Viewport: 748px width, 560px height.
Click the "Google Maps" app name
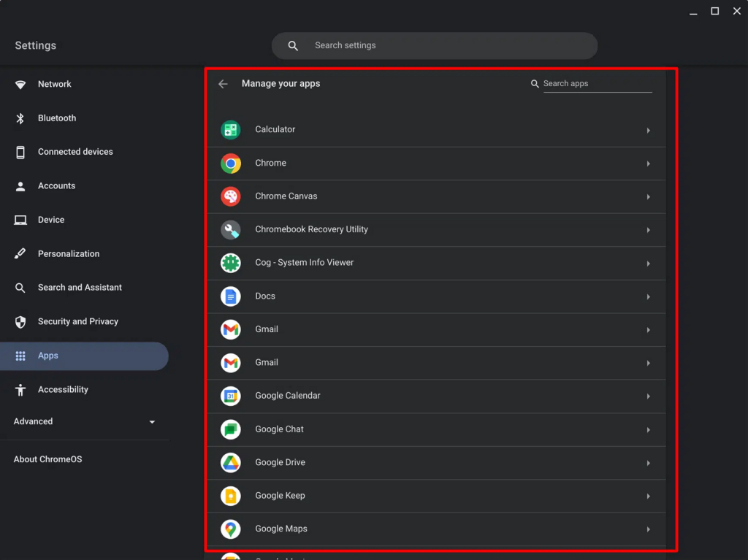[281, 529]
